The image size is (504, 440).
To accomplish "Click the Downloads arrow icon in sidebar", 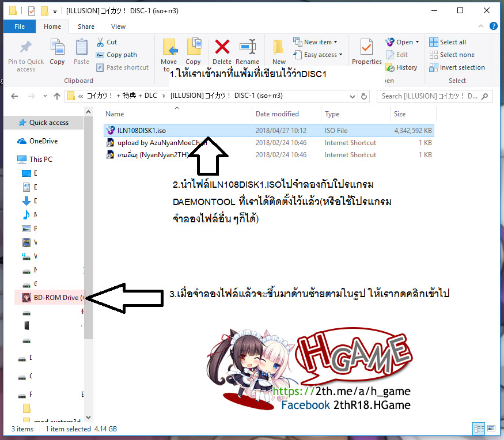I will (x=26, y=201).
